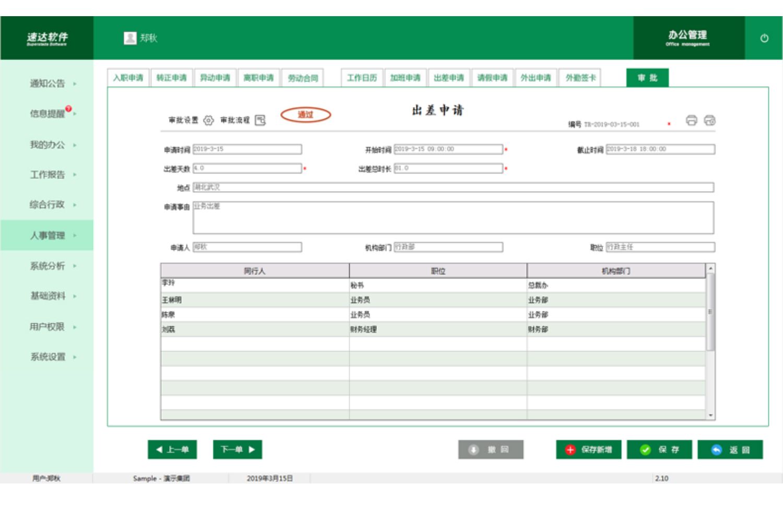The width and height of the screenshot is (783, 532).
Task: Click the 保存 button
Action: [x=659, y=450]
